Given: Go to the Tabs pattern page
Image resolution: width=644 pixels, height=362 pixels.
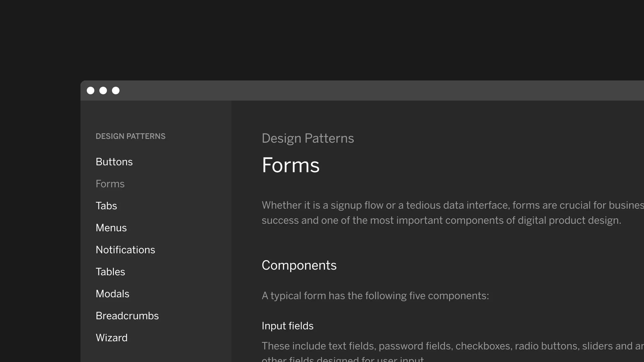Looking at the screenshot, I should tap(106, 206).
